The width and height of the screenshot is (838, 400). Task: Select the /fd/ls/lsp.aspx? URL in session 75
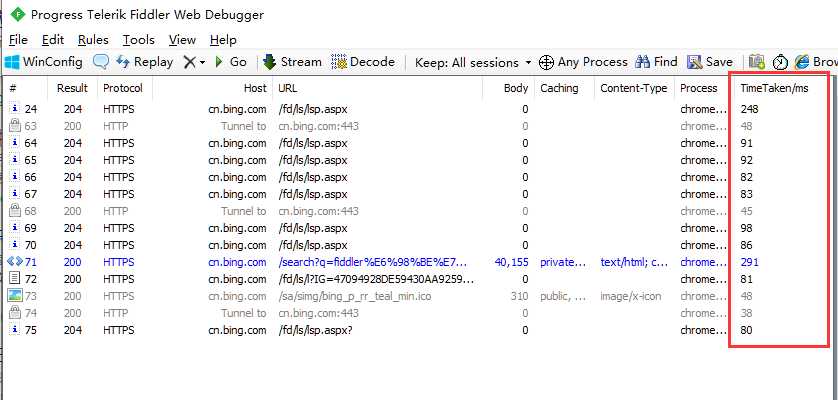(x=315, y=330)
